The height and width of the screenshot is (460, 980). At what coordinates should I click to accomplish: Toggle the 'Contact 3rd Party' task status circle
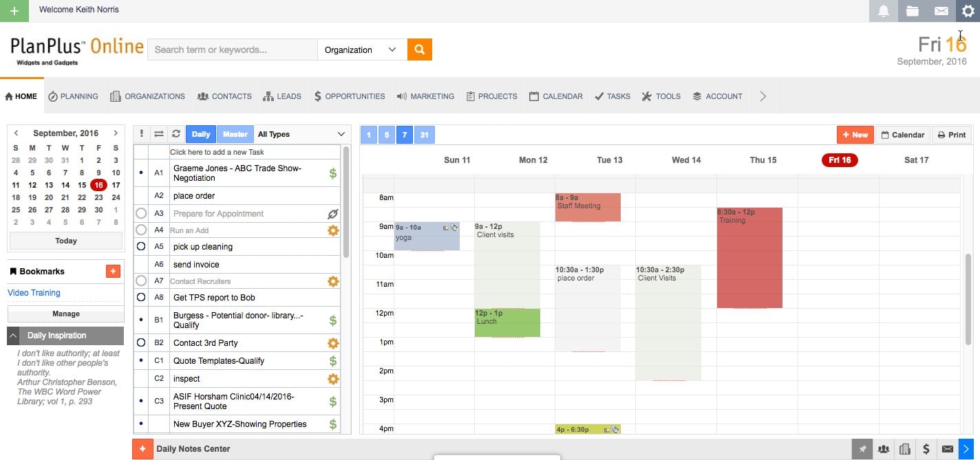coord(141,342)
